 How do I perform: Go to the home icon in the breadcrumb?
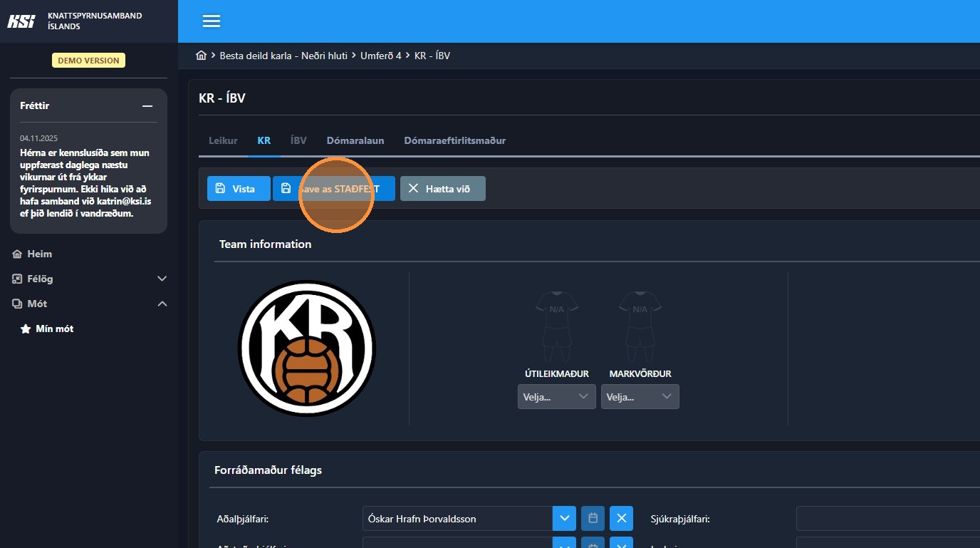(202, 56)
